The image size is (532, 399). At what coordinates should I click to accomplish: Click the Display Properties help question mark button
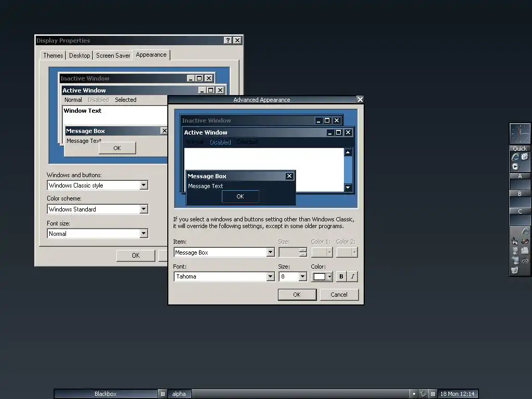(228, 41)
